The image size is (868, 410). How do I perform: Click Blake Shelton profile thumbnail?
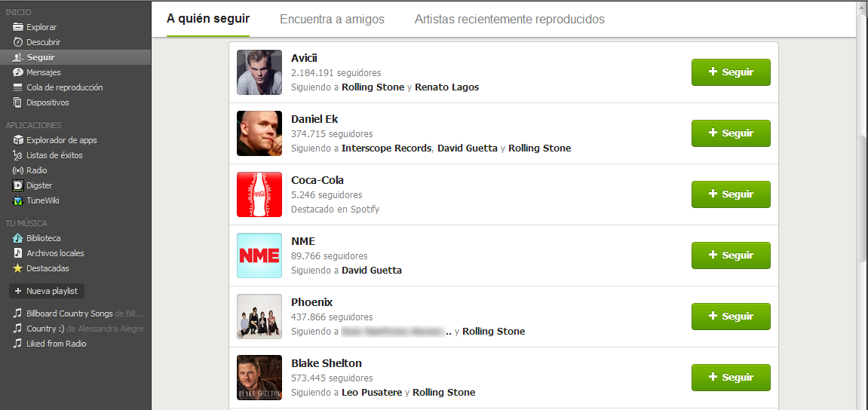(259, 378)
